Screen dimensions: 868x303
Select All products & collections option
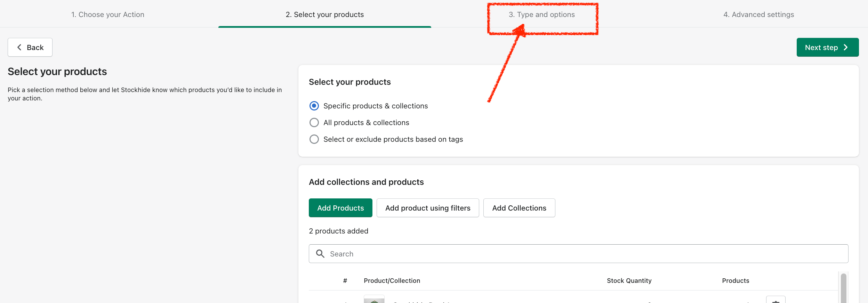point(314,123)
